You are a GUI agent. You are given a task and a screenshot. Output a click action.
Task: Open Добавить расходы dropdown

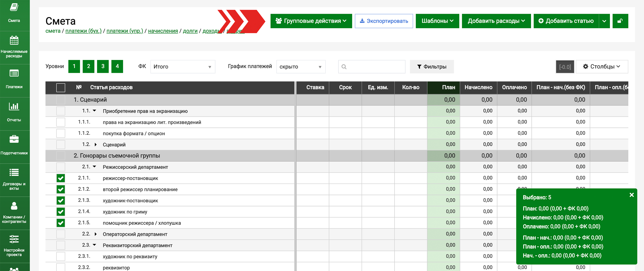[x=496, y=21]
